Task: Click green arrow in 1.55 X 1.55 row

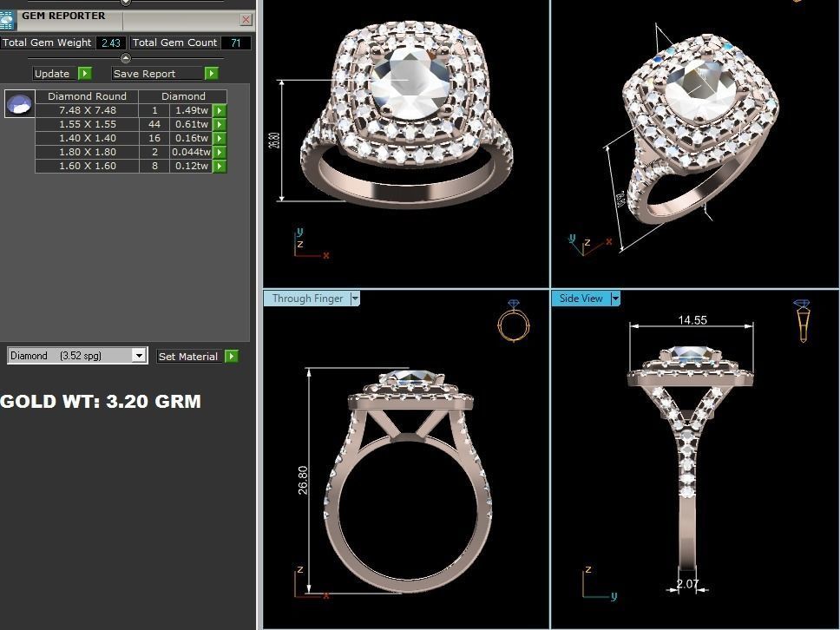Action: (x=220, y=124)
